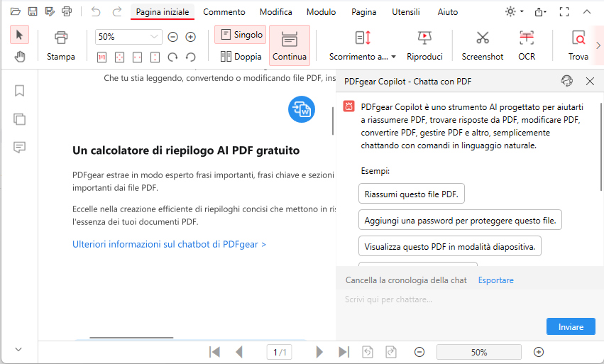Click the Esportare link
The width and height of the screenshot is (604, 364).
click(x=495, y=280)
